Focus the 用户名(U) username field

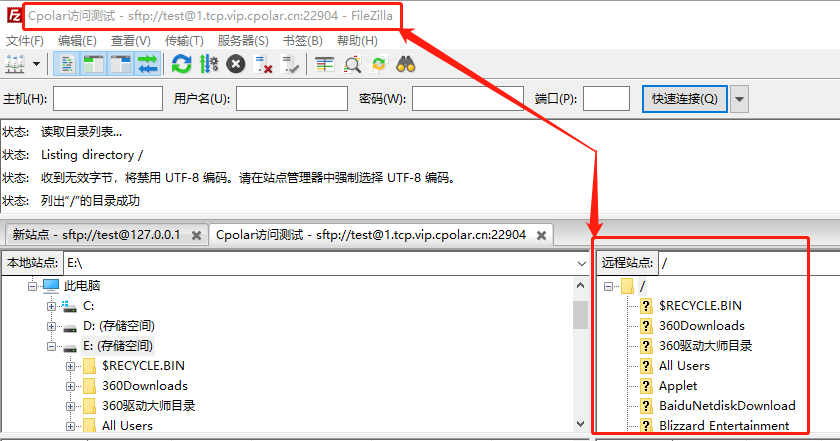point(292,99)
